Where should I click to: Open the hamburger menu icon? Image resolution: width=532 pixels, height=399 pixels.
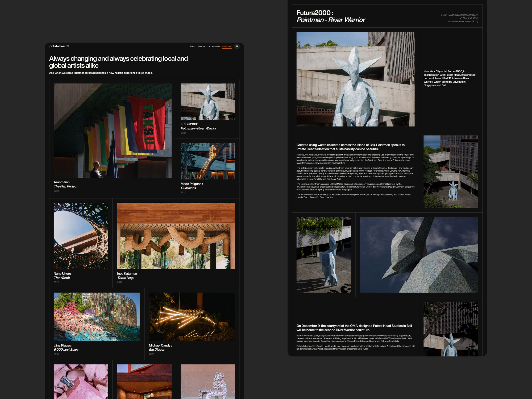point(237,47)
